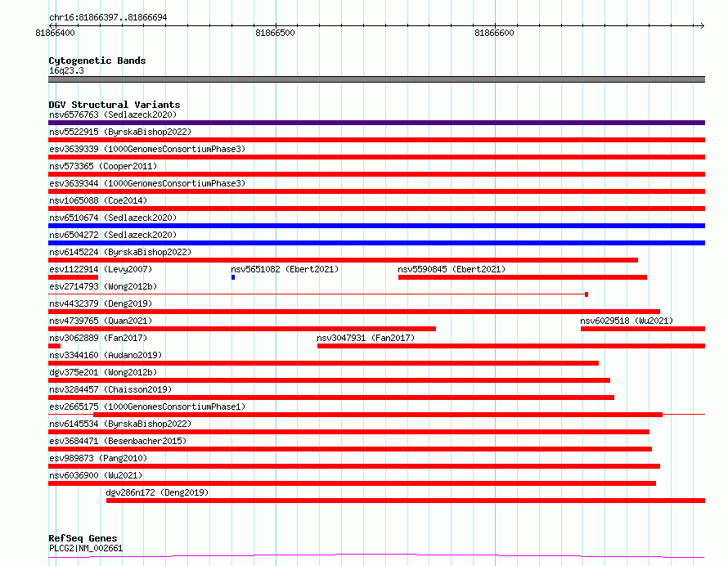Click the PLCG2|NM_002661 gene label
Viewport: 728px width, 566px height.
(86, 548)
